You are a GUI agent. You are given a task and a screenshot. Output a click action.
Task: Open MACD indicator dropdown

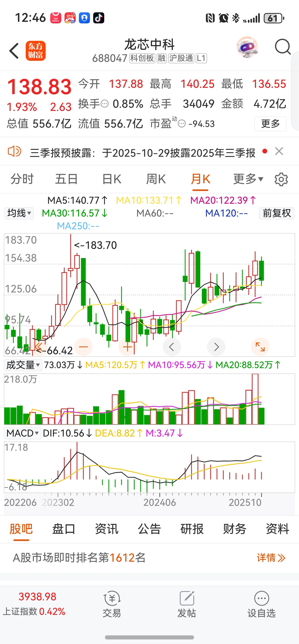[23, 433]
